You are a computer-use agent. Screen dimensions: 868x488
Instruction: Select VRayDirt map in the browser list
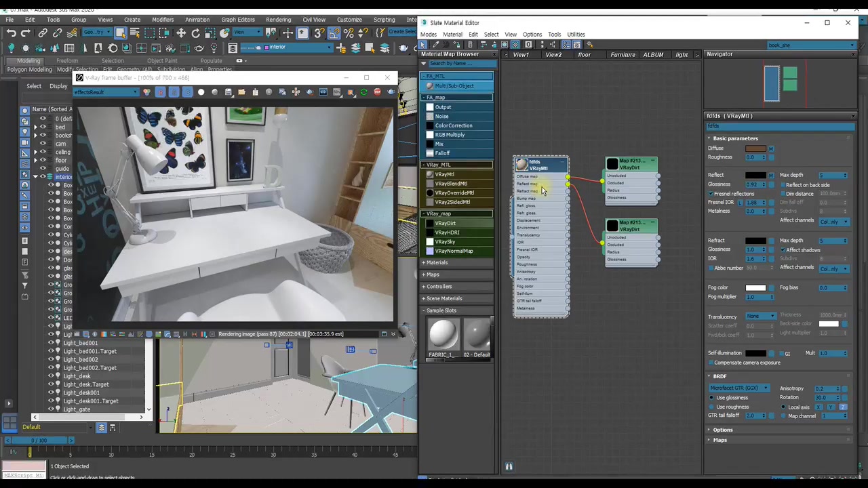click(445, 223)
